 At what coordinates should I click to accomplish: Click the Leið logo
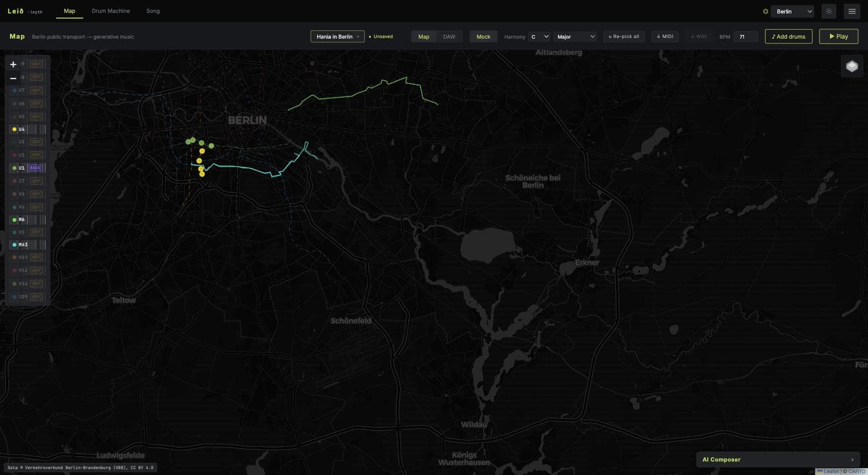coord(16,11)
